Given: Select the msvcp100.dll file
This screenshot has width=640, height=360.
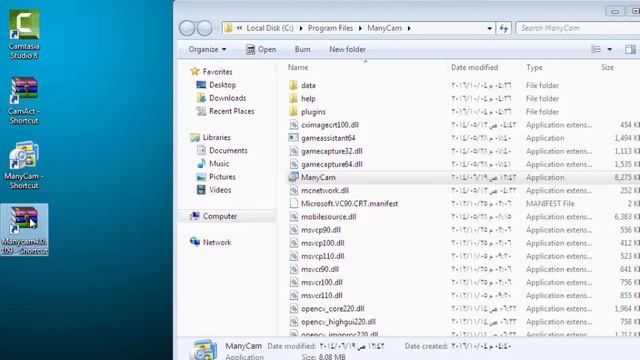Looking at the screenshot, I should (322, 243).
